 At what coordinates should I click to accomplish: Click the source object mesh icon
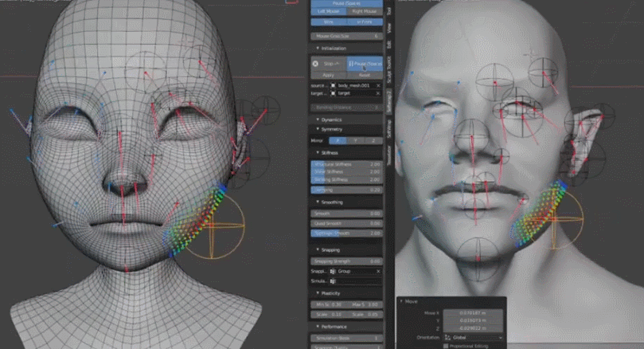coord(333,85)
